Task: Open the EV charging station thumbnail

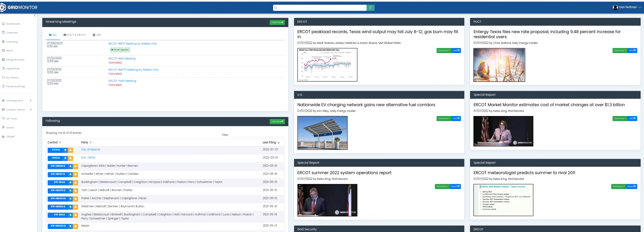Action: (x=323, y=133)
